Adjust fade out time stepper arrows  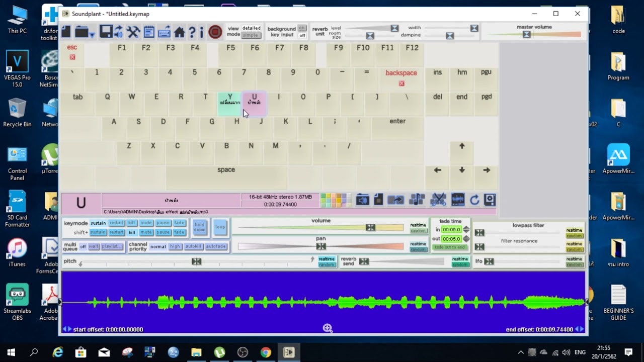466,239
